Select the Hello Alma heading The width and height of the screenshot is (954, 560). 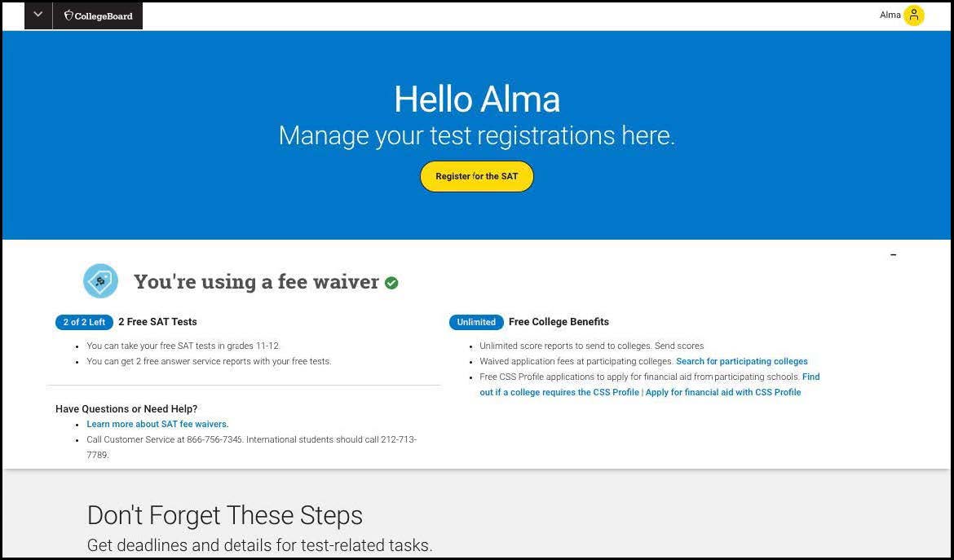(477, 99)
